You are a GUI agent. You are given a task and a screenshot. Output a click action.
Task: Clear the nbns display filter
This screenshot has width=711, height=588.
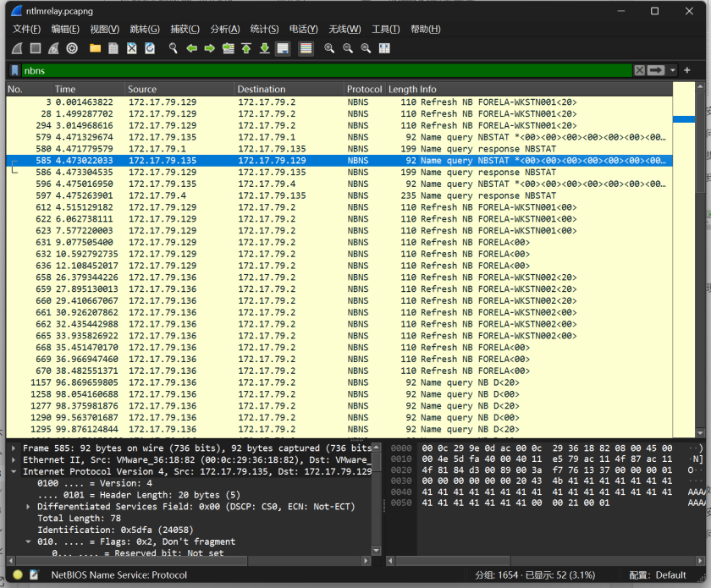point(640,70)
